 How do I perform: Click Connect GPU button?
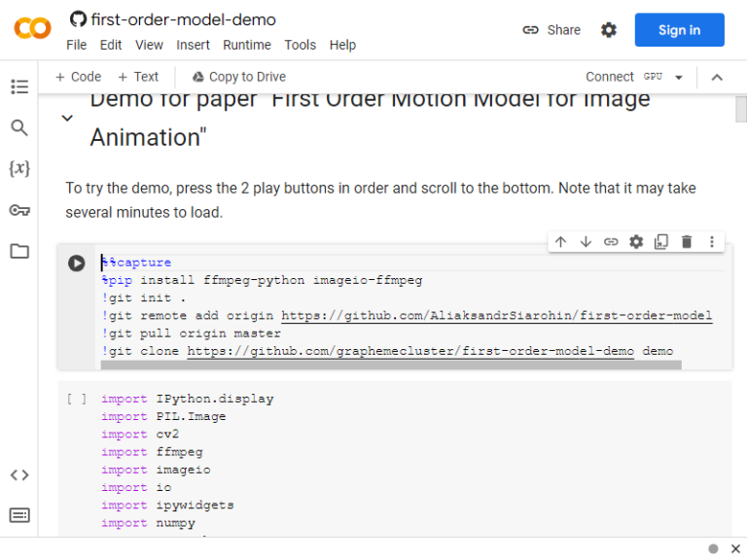point(624,77)
